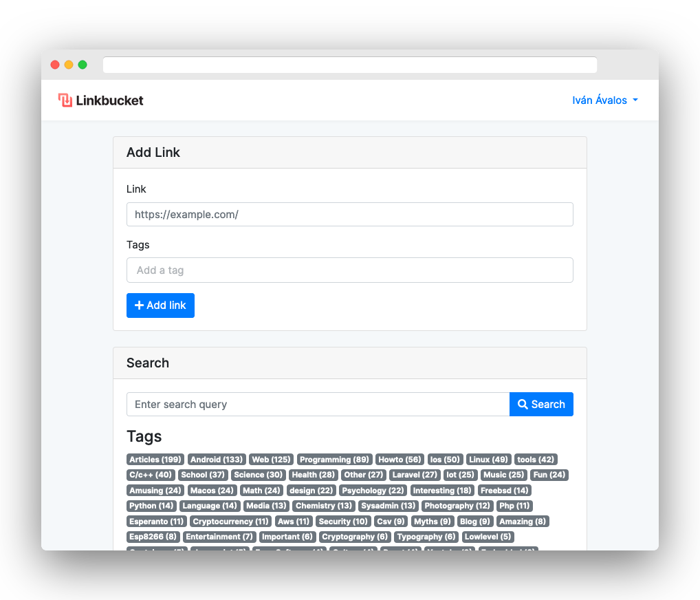Choose the Esp8266 (8) tag
The image size is (700, 600).
(x=153, y=537)
